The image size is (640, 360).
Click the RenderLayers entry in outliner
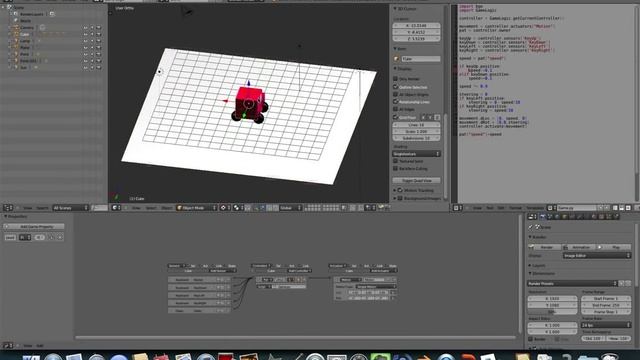pyautogui.click(x=31, y=14)
